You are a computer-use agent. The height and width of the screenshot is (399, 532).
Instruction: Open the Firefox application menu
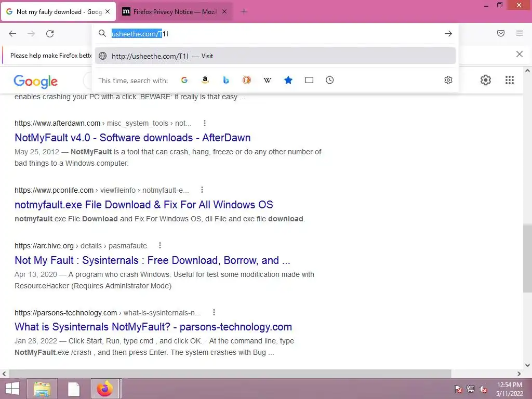tap(520, 33)
